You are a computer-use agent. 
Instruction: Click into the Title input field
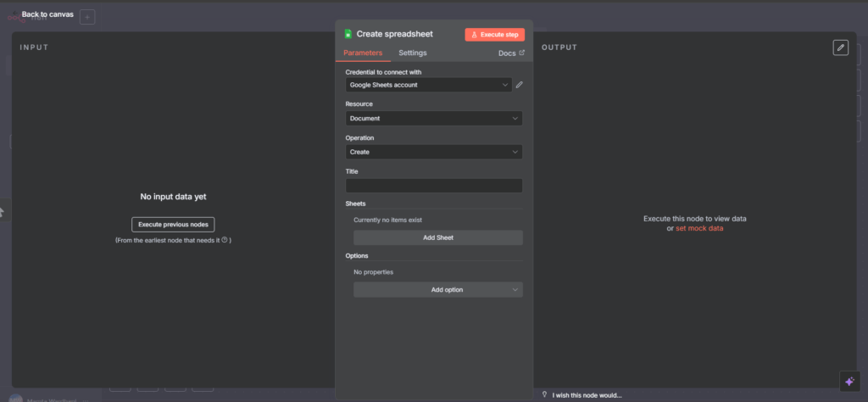(433, 186)
